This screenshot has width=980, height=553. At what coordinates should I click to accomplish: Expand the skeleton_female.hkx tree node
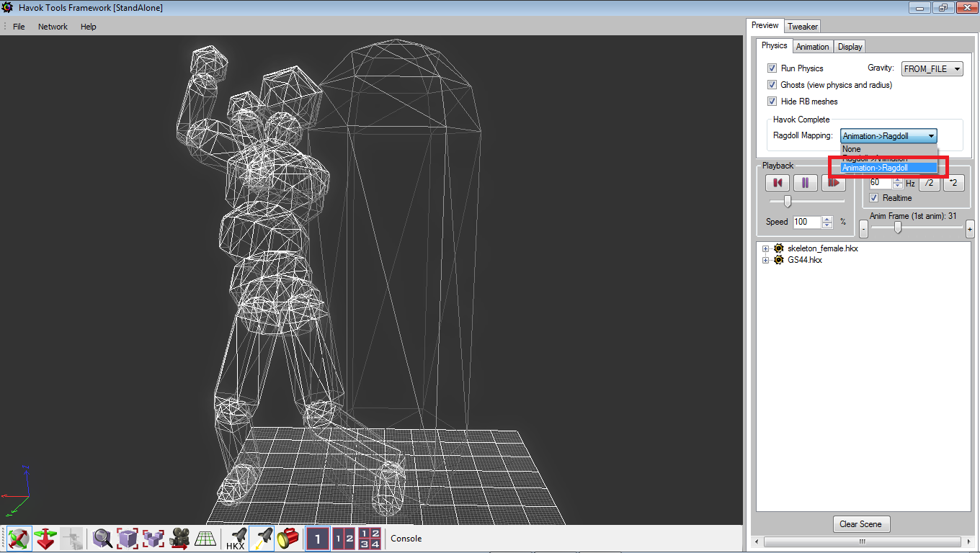tap(765, 248)
